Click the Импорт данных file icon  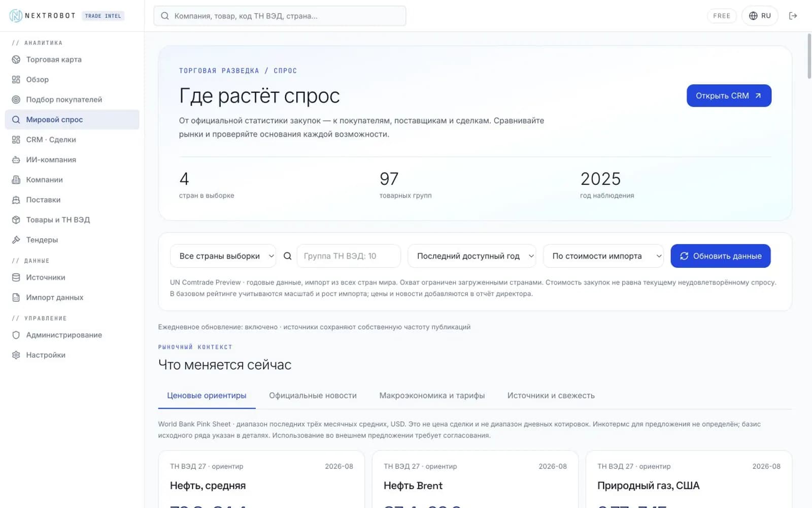(16, 298)
